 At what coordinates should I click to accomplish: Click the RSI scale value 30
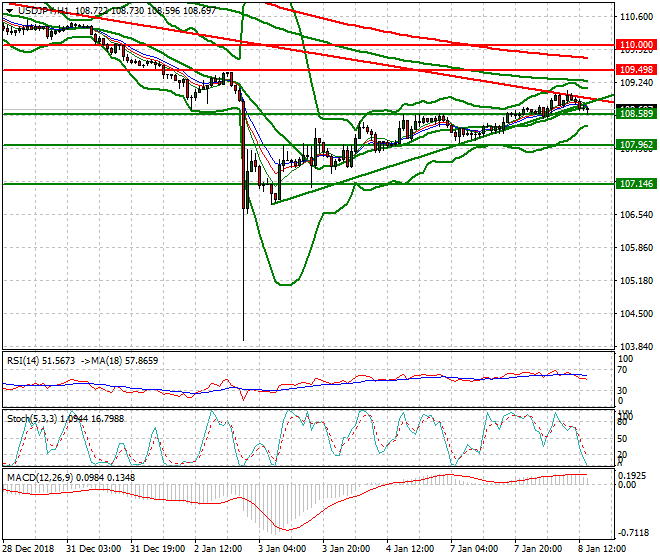pos(622,391)
